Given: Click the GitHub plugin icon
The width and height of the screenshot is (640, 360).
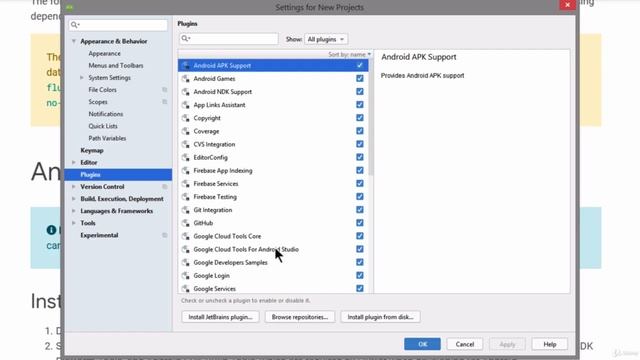Looking at the screenshot, I should (x=186, y=223).
